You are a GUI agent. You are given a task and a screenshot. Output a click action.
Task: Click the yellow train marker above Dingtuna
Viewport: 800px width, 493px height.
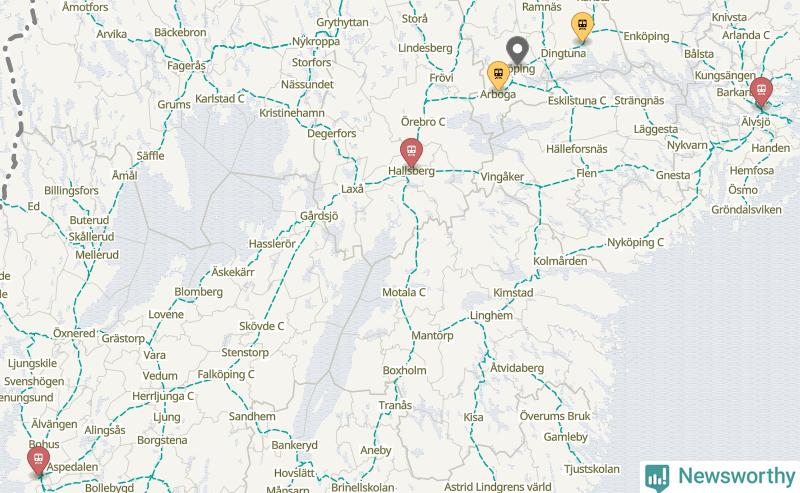pyautogui.click(x=582, y=27)
